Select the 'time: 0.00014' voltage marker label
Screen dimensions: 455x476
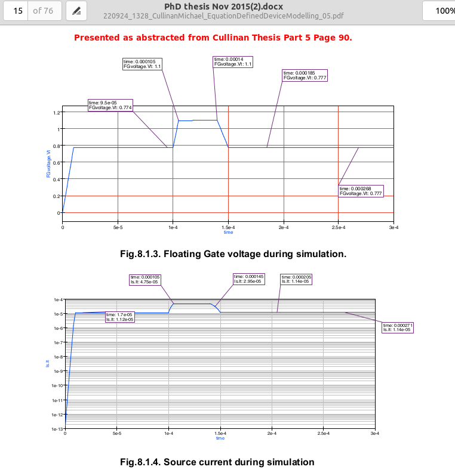[x=233, y=61]
